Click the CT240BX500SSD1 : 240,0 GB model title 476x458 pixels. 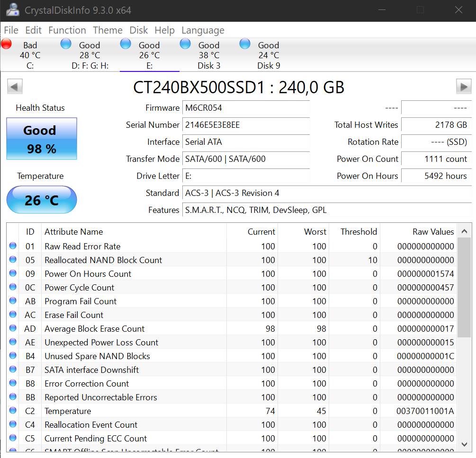pos(239,88)
